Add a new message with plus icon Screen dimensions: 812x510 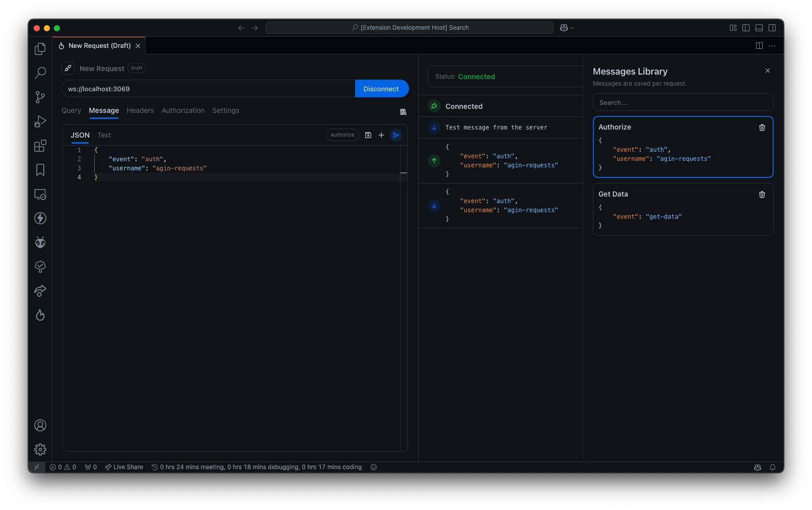point(381,135)
